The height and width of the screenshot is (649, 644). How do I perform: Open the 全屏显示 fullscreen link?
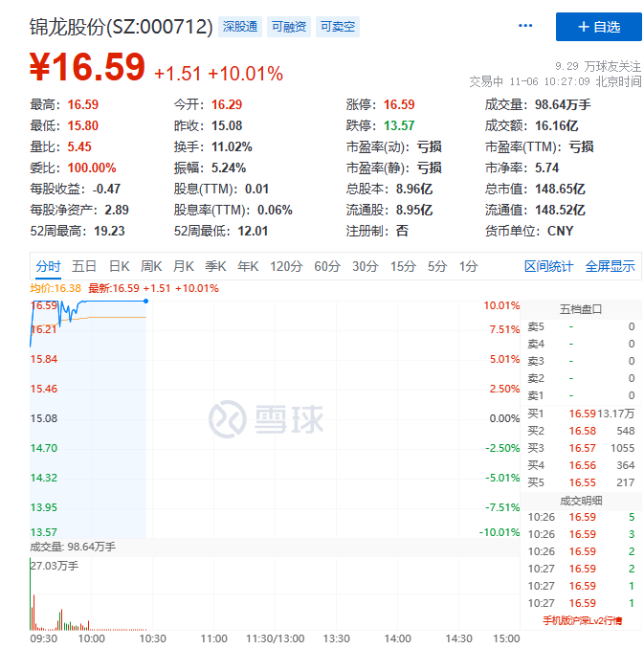coord(611,266)
